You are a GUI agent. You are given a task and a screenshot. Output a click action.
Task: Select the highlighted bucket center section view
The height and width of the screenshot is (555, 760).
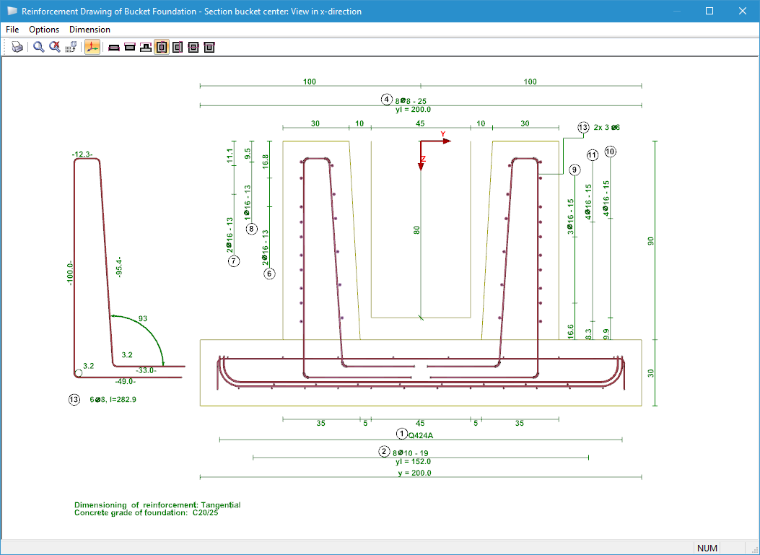pos(162,48)
